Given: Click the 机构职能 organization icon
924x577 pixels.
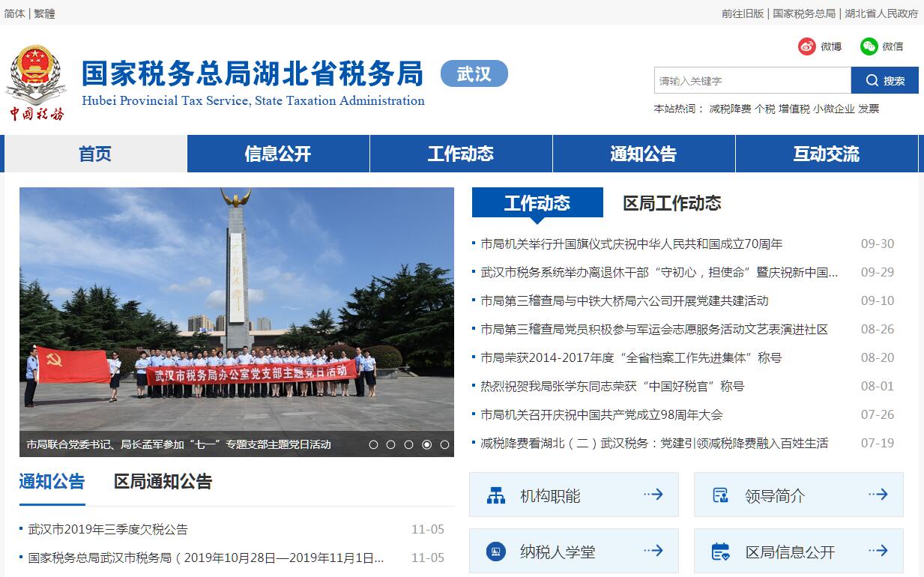Looking at the screenshot, I should tap(495, 495).
